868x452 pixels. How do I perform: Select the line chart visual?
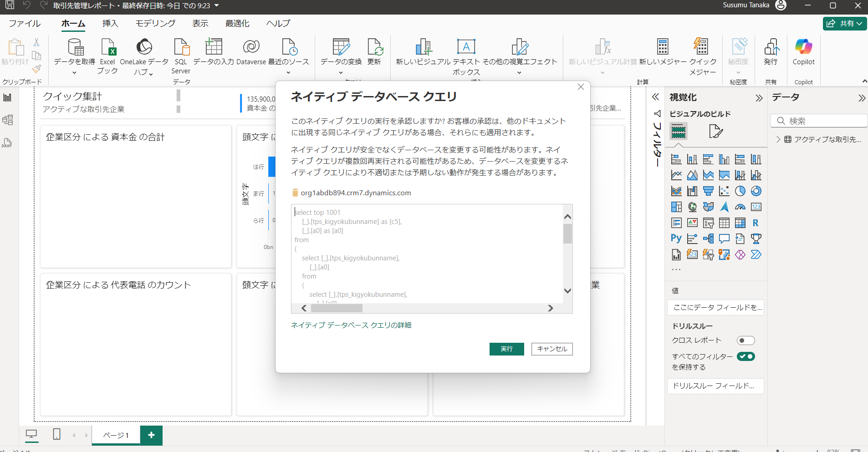click(676, 175)
